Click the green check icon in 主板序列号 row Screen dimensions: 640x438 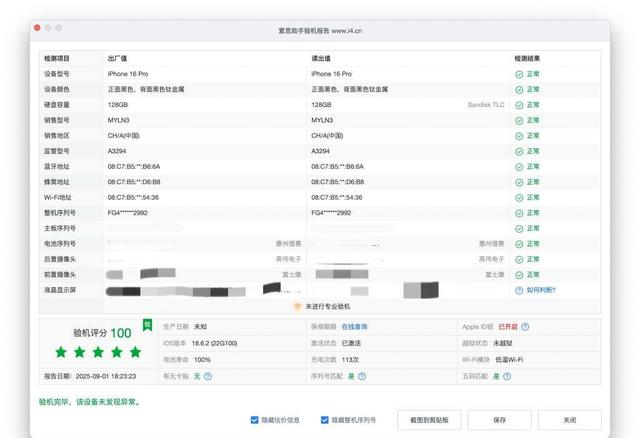[x=519, y=229]
